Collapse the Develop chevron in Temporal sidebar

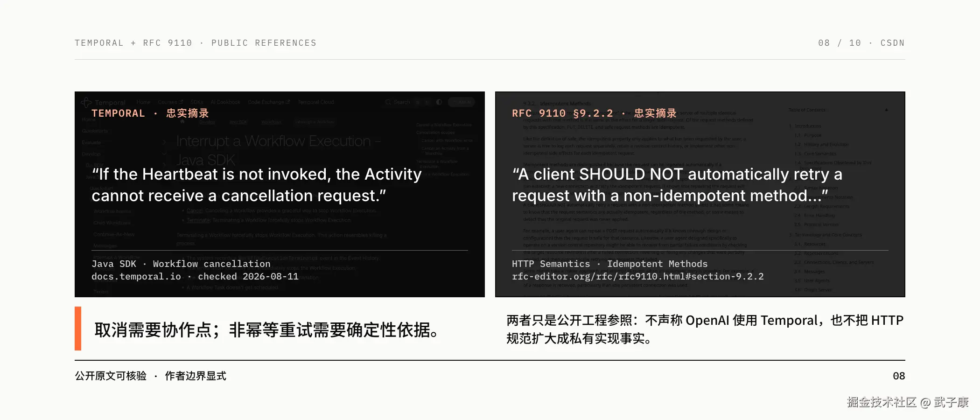(164, 154)
